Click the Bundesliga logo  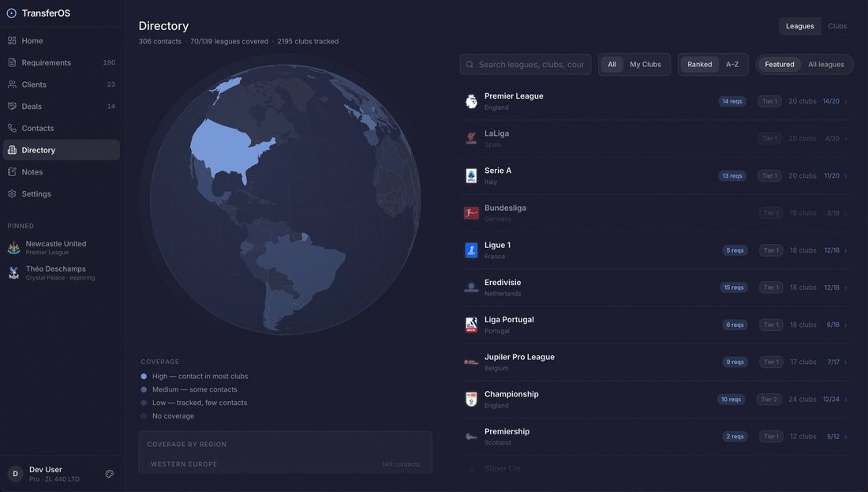click(x=471, y=212)
